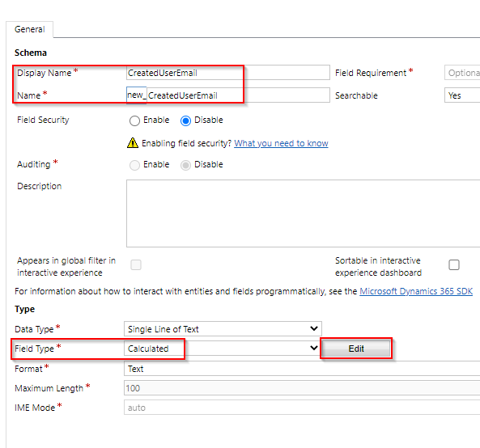The image size is (480, 448).
Task: Expand the Field Type Calculated dropdown
Action: 223,349
